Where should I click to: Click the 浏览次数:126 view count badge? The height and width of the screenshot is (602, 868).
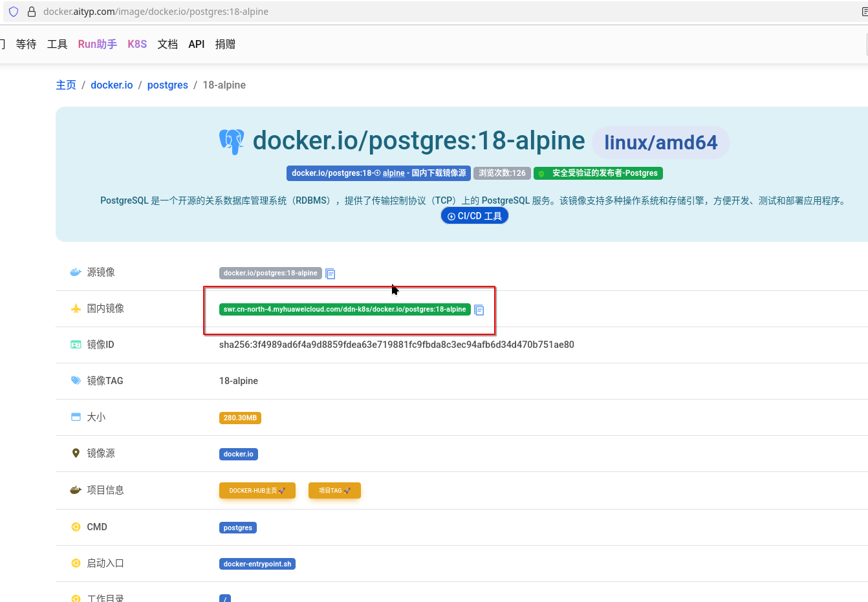502,173
